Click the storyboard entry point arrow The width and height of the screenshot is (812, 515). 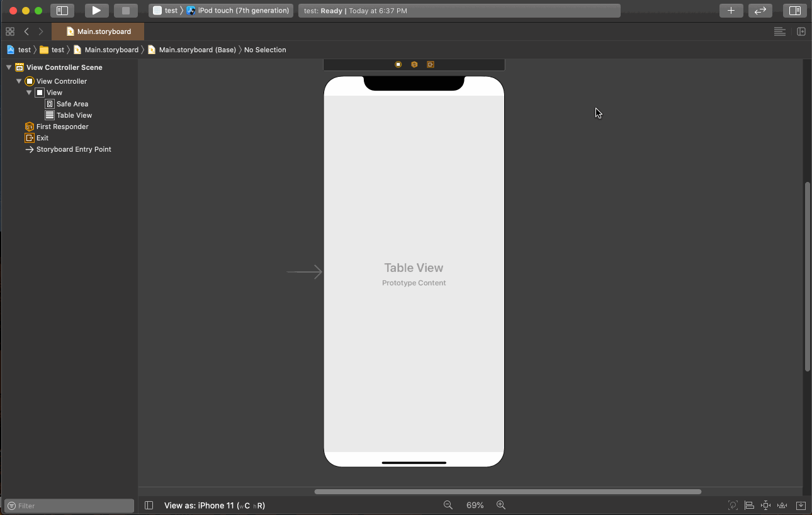point(305,272)
